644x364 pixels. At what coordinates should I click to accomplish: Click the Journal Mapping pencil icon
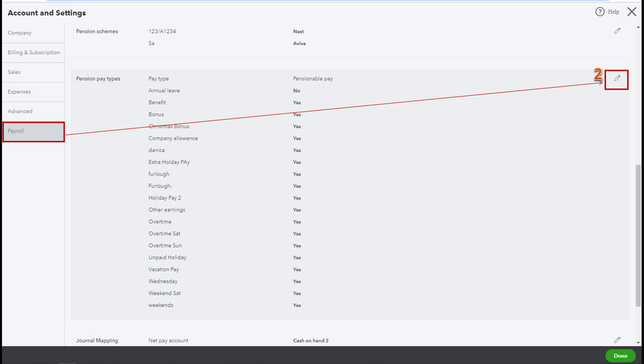click(617, 340)
